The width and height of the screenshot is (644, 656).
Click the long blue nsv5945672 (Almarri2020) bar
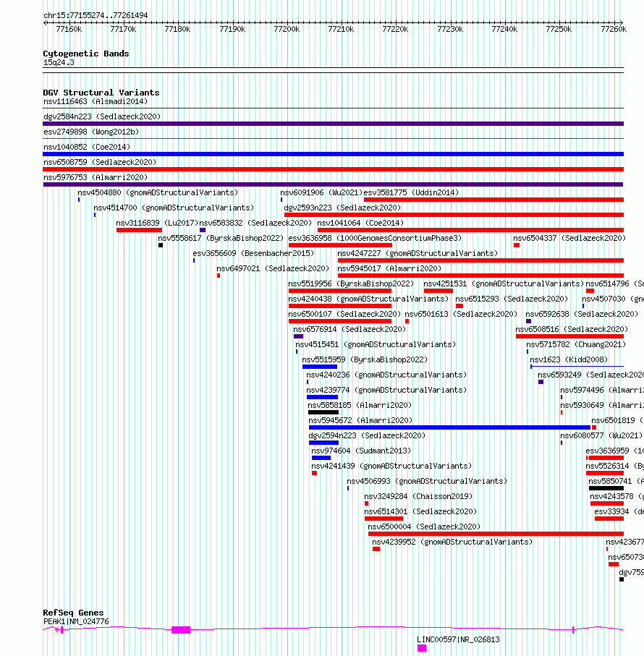click(x=450, y=427)
